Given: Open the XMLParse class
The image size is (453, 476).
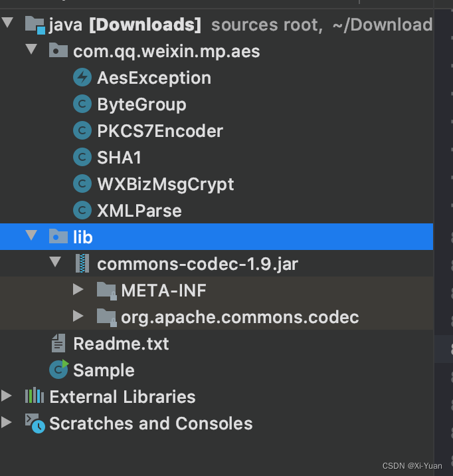Looking at the screenshot, I should (139, 211).
